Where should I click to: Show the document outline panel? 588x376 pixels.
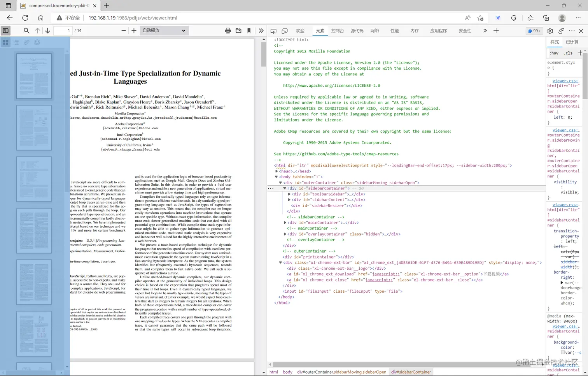[16, 42]
